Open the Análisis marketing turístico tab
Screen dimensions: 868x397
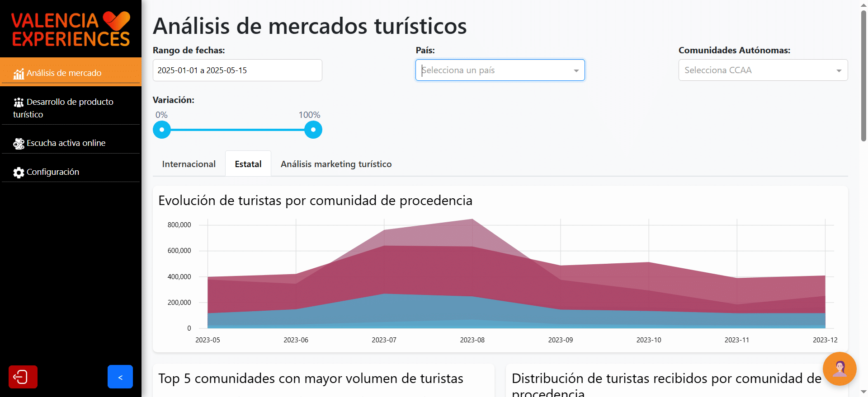[x=336, y=164]
